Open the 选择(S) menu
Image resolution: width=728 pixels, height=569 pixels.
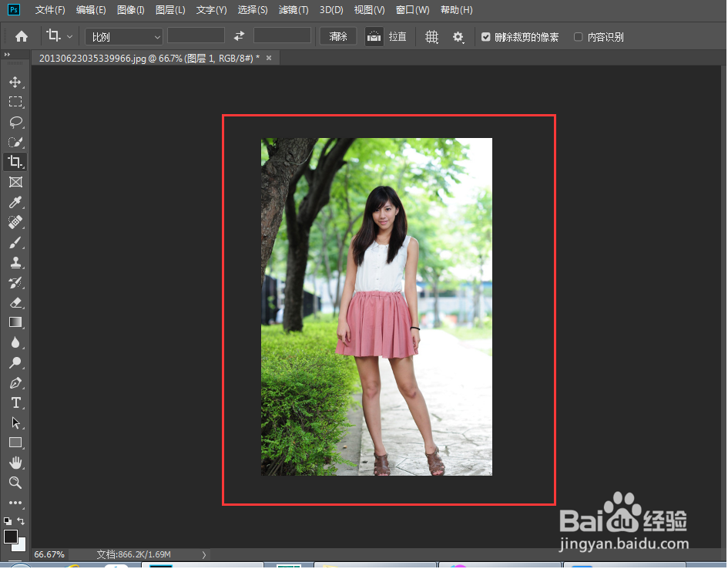pos(253,10)
